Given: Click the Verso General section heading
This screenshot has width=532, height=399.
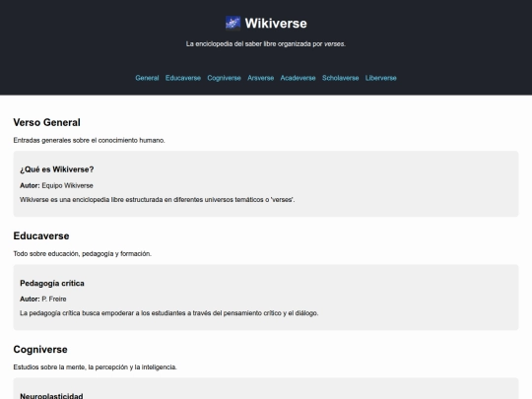Looking at the screenshot, I should (x=47, y=122).
